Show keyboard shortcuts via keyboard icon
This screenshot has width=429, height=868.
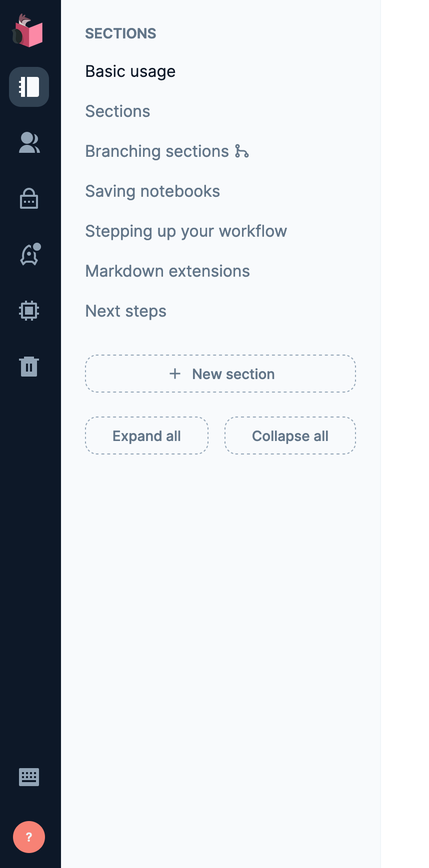(28, 776)
